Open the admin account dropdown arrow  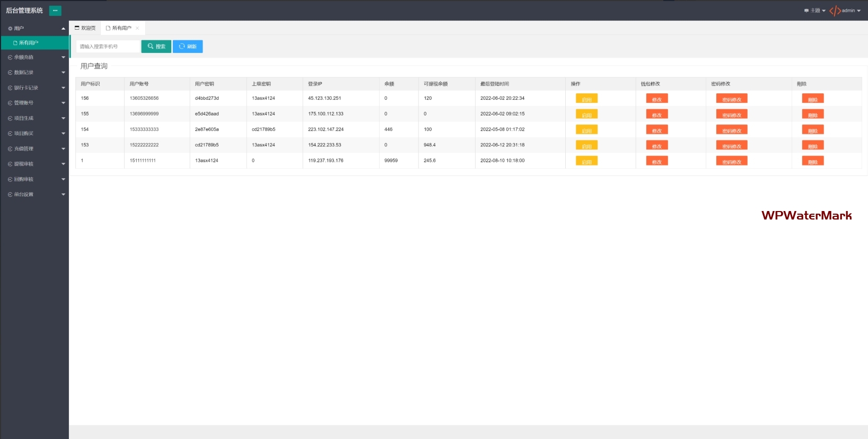[859, 11]
